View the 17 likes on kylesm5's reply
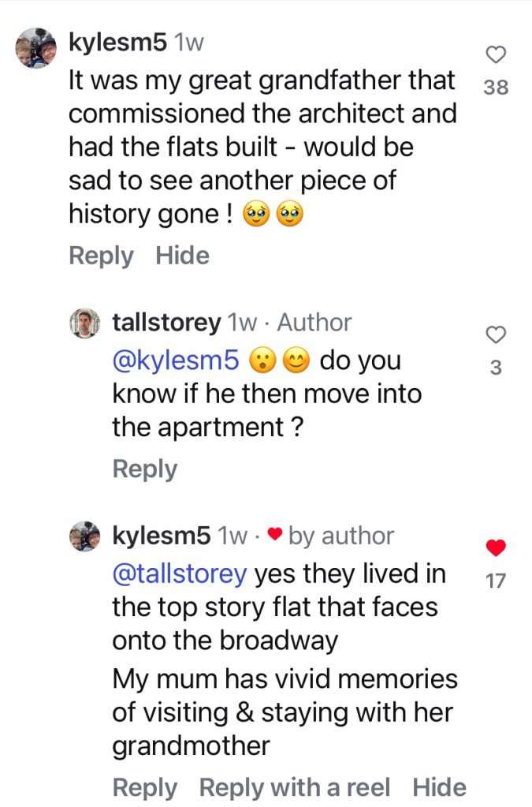The width and height of the screenshot is (532, 807). (x=496, y=581)
